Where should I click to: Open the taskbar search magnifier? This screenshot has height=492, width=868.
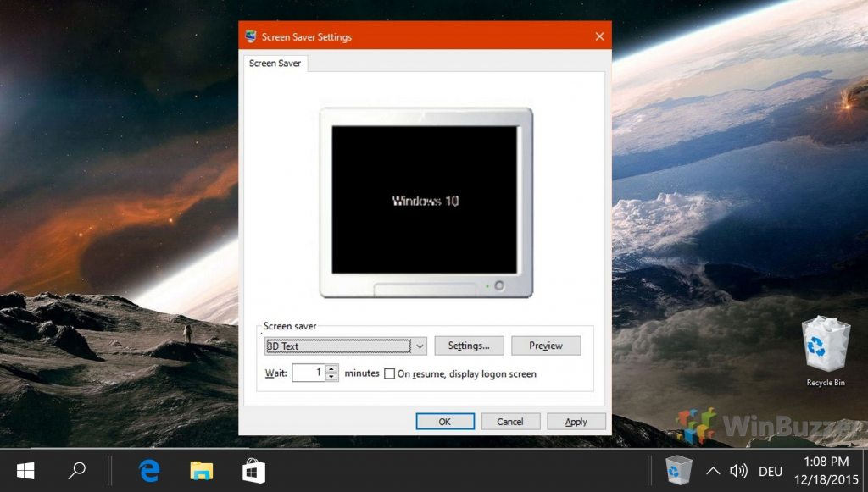tap(76, 471)
